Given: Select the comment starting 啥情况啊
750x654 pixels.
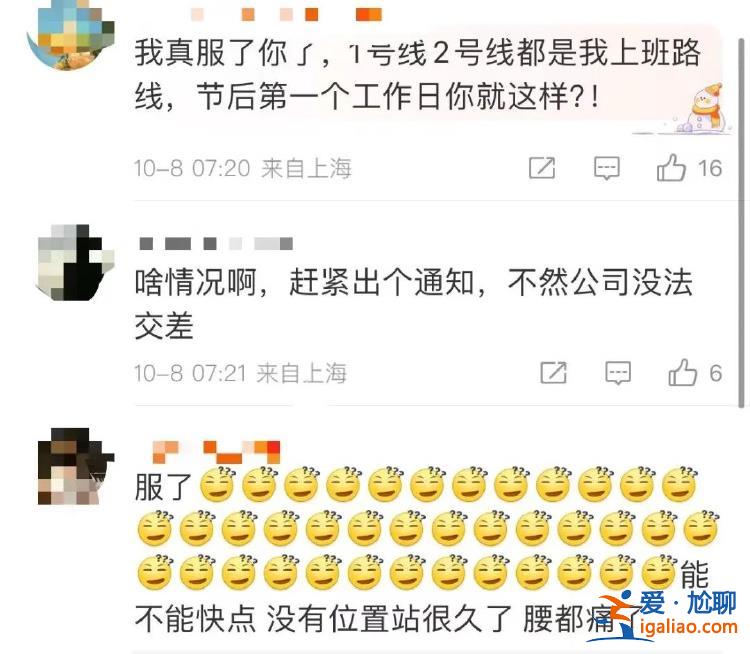Looking at the screenshot, I should pos(414,304).
